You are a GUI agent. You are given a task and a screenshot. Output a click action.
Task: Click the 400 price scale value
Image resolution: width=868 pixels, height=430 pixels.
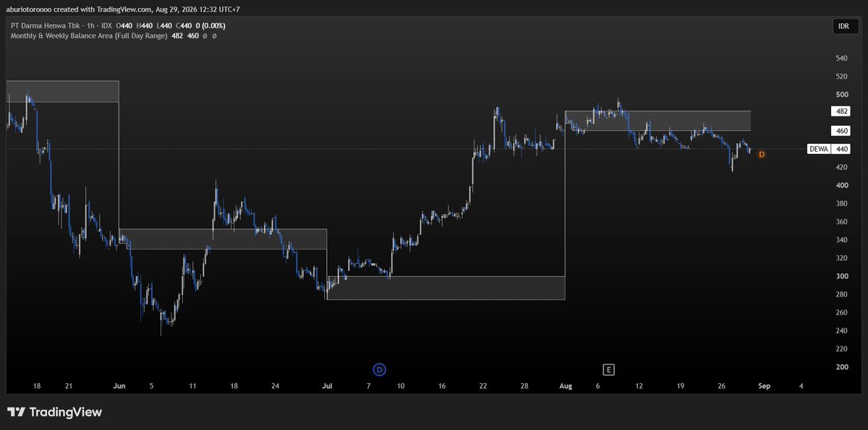point(841,186)
